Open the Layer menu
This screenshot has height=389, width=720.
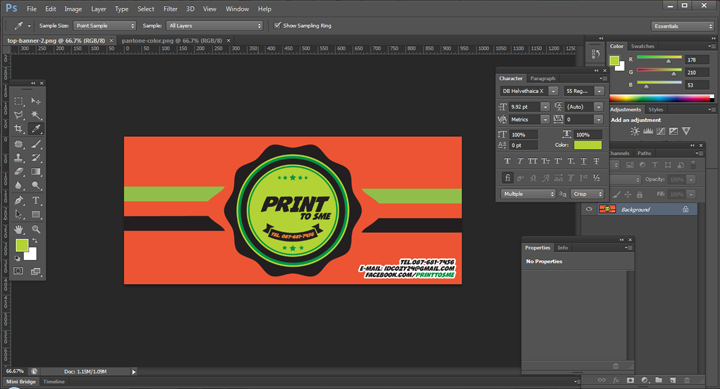pos(98,9)
